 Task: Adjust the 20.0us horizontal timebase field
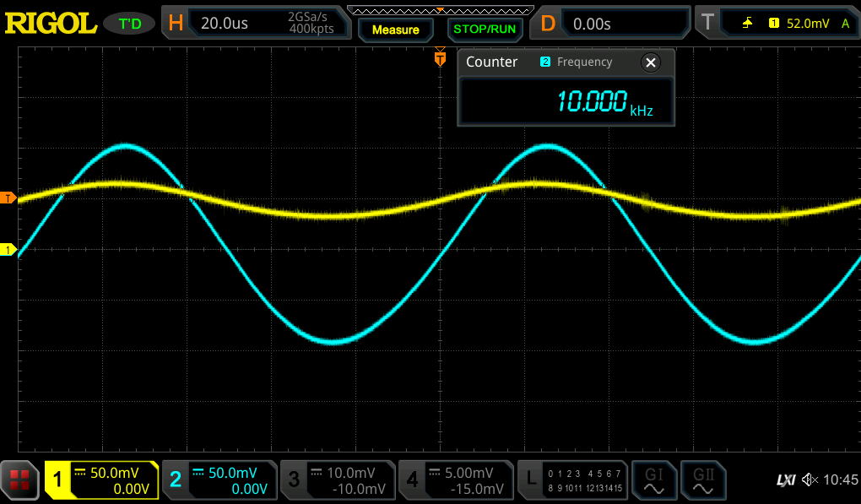click(x=224, y=23)
